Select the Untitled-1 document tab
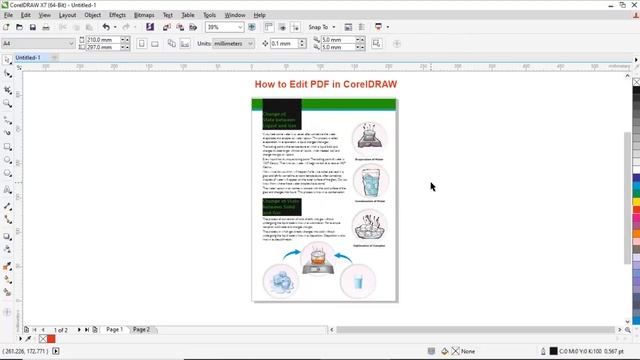 point(28,58)
